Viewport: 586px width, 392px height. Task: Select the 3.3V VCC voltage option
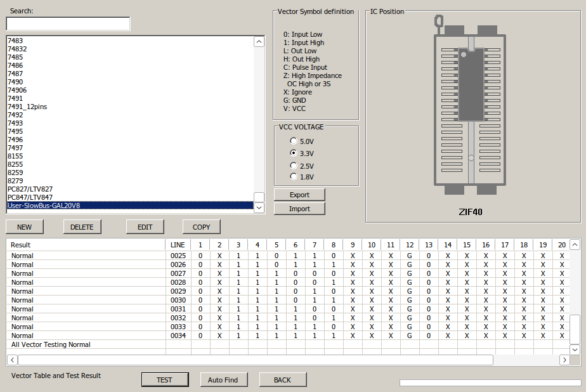click(294, 153)
